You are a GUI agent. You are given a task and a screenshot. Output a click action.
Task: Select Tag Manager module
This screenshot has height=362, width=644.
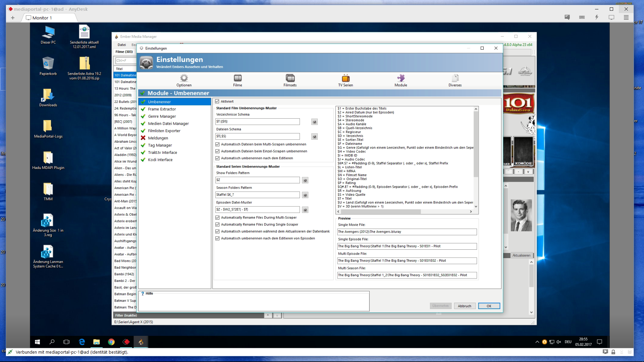175,145
